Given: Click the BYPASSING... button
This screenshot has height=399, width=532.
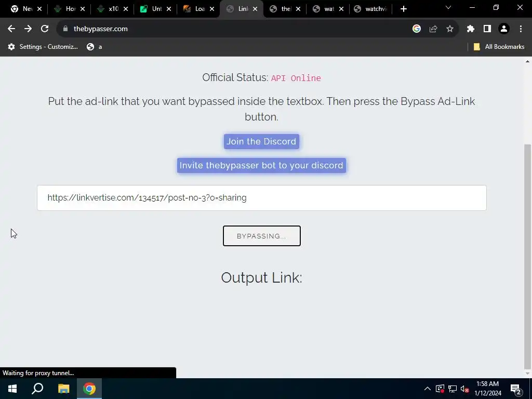Looking at the screenshot, I should 262,236.
